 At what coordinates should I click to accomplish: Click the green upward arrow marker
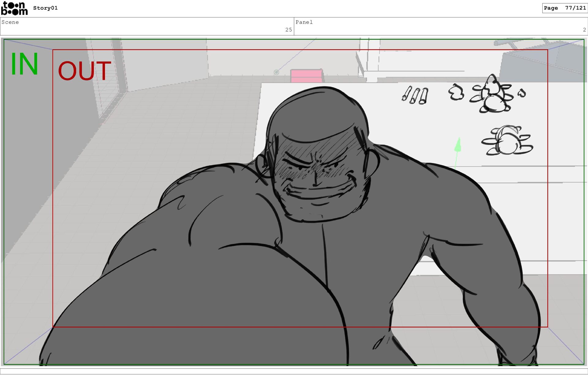(x=458, y=145)
